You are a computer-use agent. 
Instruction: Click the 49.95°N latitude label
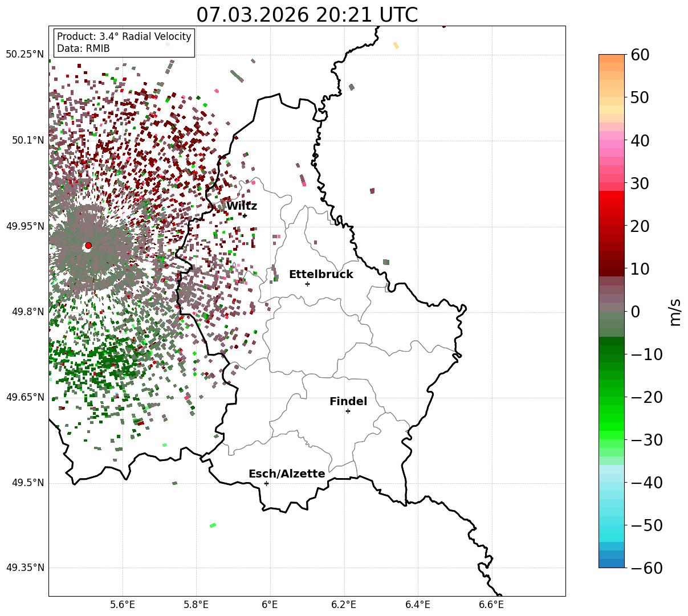coord(25,226)
